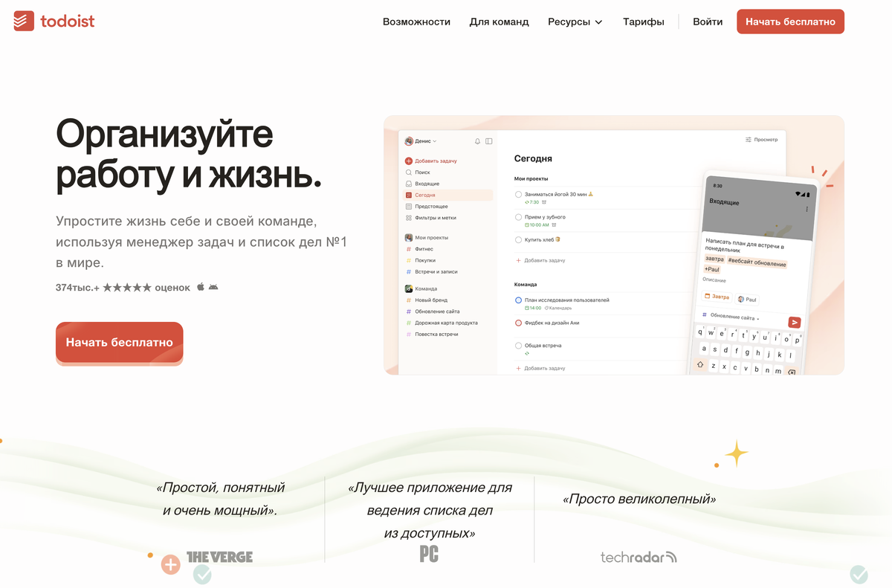Click the hero app screenshot image
Screen dimensions: 892x588
614,245
